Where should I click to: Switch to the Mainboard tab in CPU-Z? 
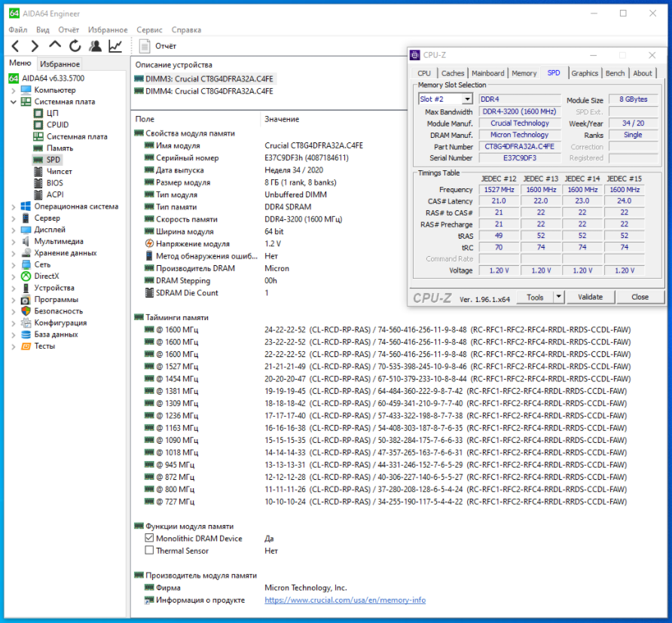click(487, 73)
